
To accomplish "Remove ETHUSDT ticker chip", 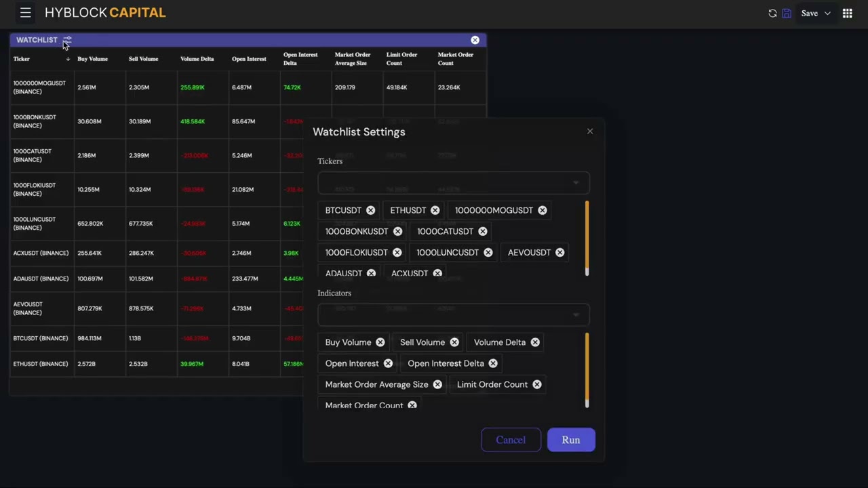I will coord(435,210).
